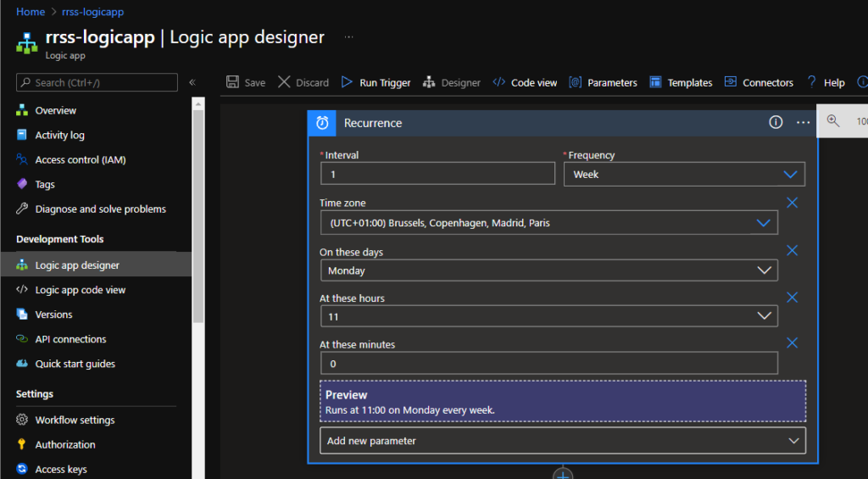Click rrss-logicapp breadcrumb link
Image resolution: width=868 pixels, height=479 pixels.
coord(93,12)
